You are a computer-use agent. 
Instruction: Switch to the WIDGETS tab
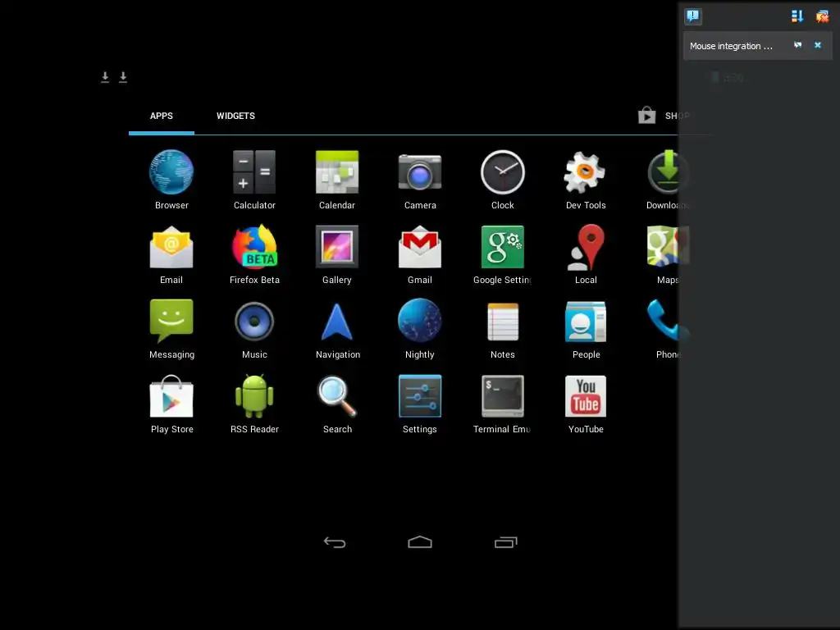(x=235, y=116)
